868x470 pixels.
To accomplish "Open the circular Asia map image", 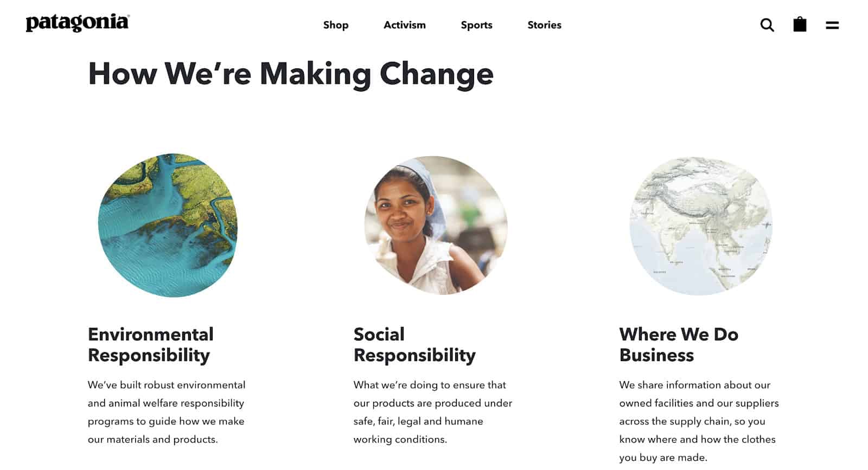I will (701, 226).
